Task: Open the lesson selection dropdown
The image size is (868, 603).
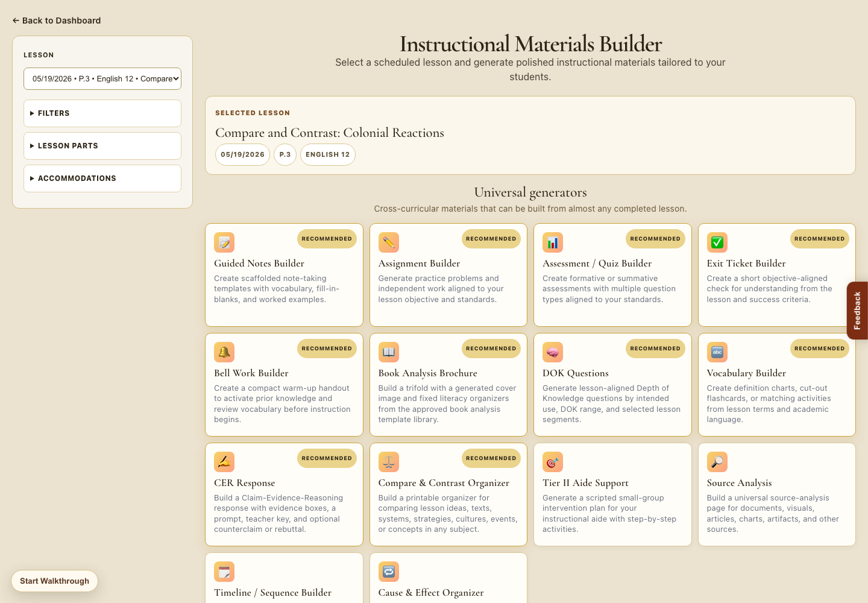Action: (x=102, y=78)
